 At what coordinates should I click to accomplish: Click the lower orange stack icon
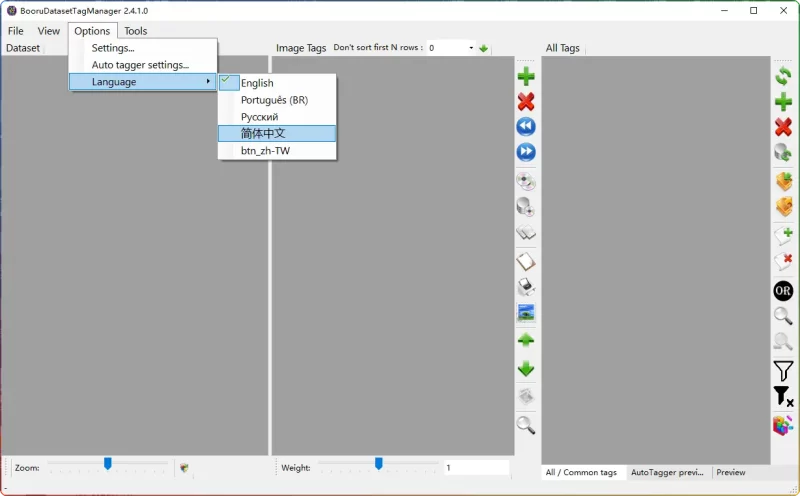[783, 207]
